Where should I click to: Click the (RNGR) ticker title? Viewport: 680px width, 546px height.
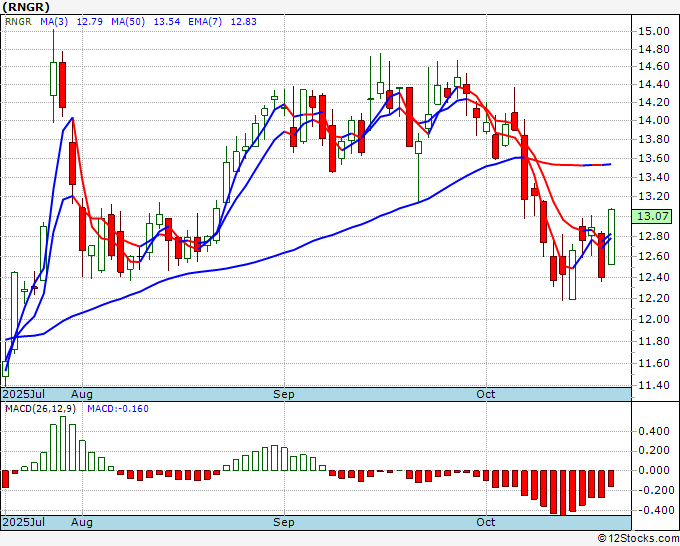24,6
